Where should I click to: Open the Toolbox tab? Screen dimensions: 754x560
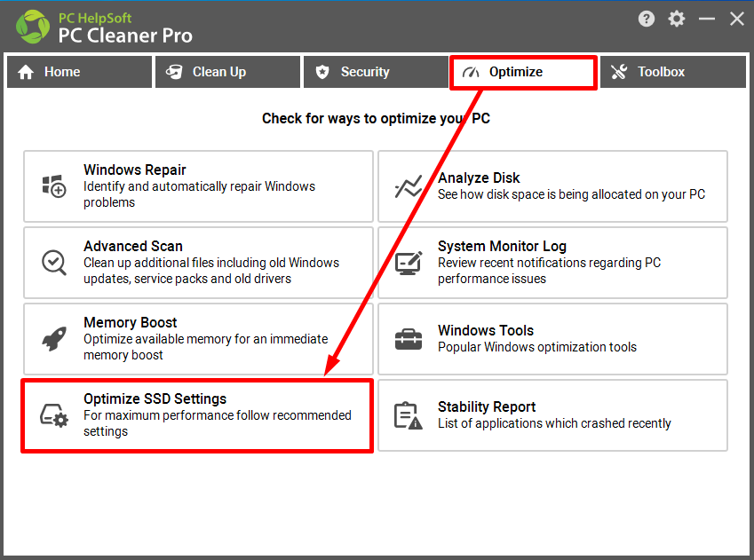(x=673, y=72)
